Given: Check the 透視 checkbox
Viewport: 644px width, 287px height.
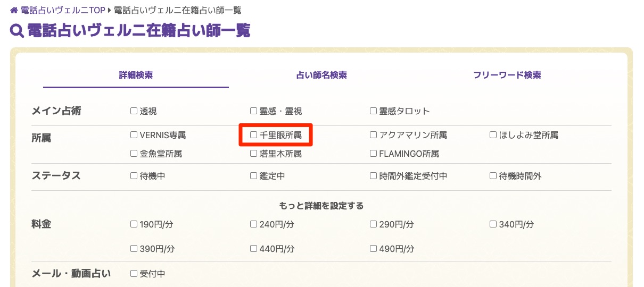Looking at the screenshot, I should point(134,111).
